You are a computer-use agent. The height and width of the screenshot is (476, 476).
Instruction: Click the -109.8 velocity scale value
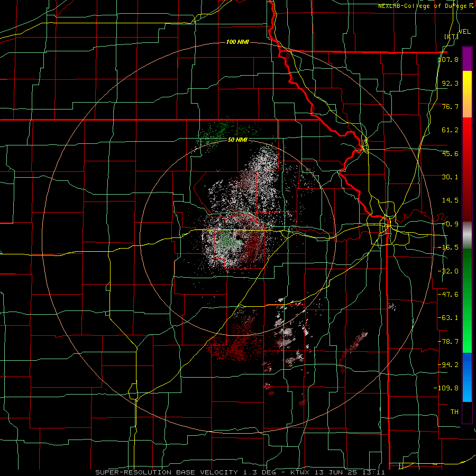[446, 388]
